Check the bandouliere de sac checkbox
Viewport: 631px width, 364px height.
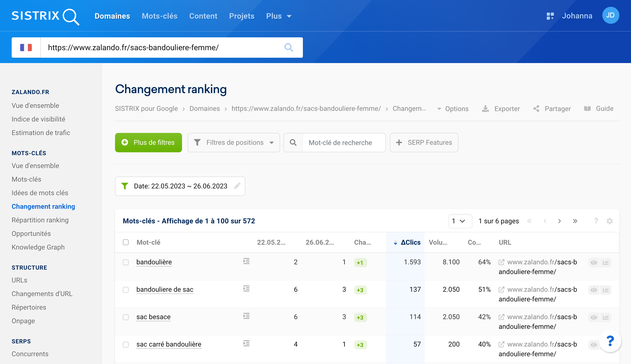click(126, 290)
